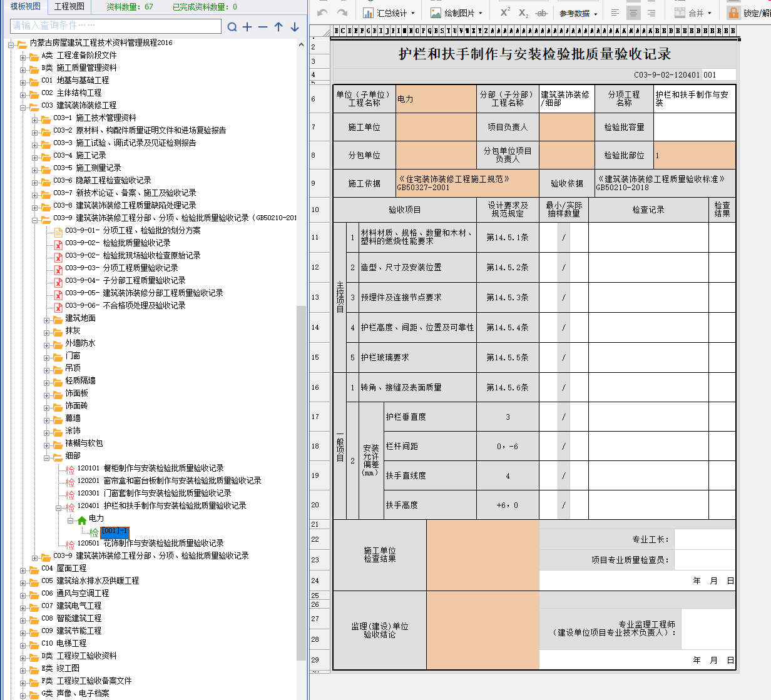Select the highlighted [001] tree item
The height and width of the screenshot is (700, 771).
(x=115, y=532)
